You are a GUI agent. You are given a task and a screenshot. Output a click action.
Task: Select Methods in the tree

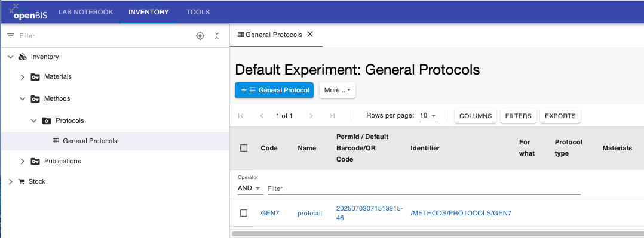point(57,99)
